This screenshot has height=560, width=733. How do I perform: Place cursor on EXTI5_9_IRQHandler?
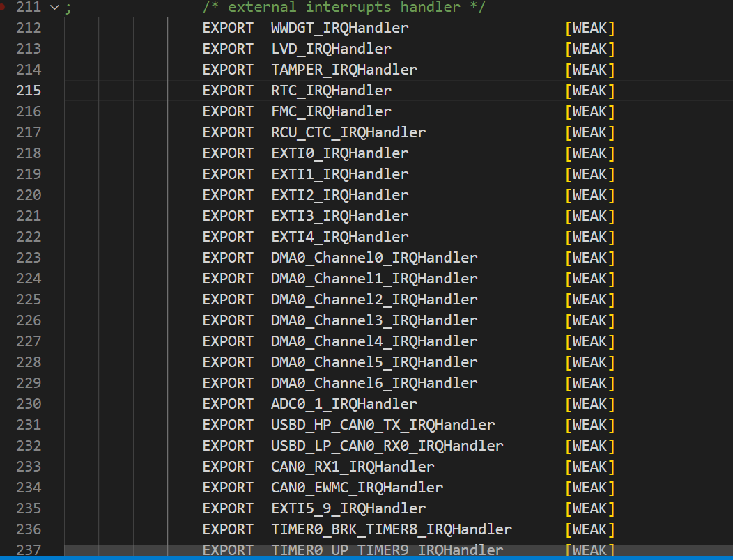pyautogui.click(x=348, y=508)
